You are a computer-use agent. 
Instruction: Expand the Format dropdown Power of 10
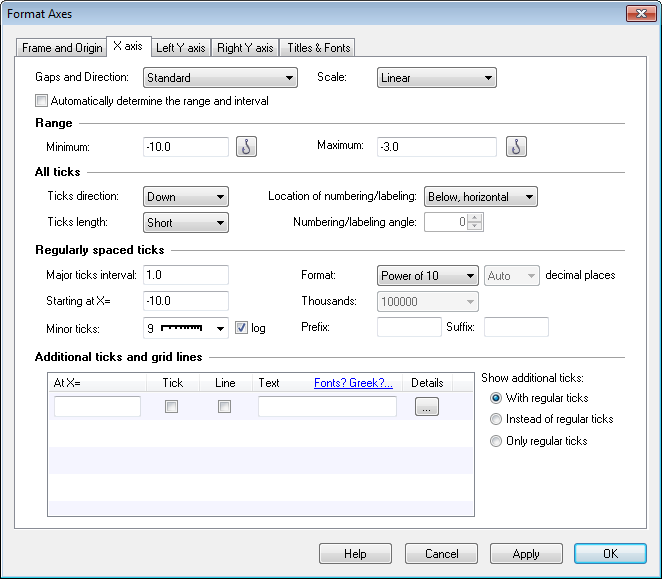coord(428,276)
